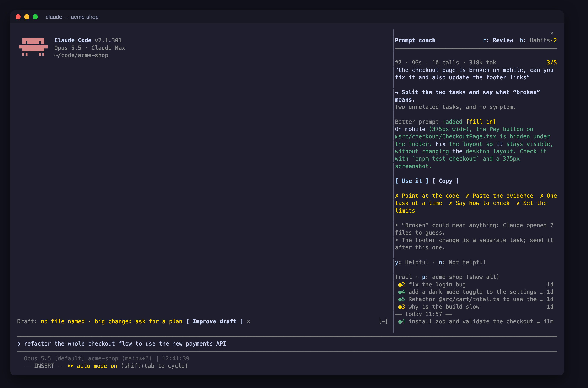Mark the coaching as Helpful

(x=412, y=262)
